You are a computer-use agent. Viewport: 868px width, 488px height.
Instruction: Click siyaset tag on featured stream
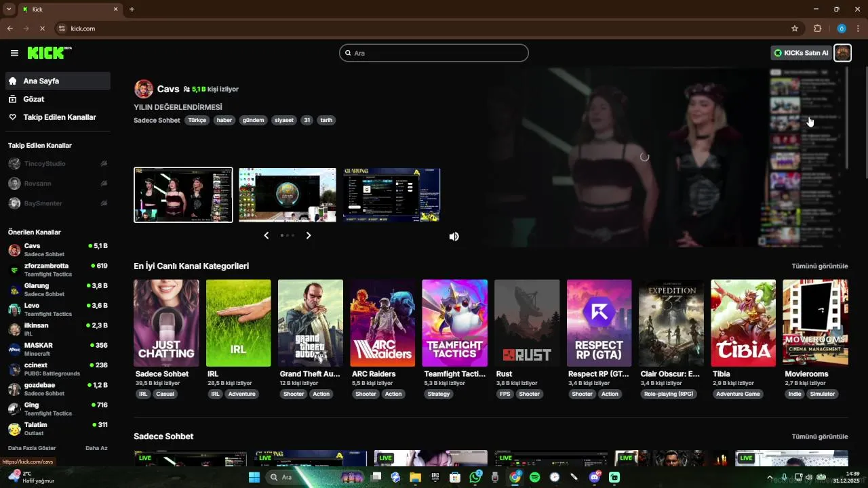pyautogui.click(x=284, y=120)
